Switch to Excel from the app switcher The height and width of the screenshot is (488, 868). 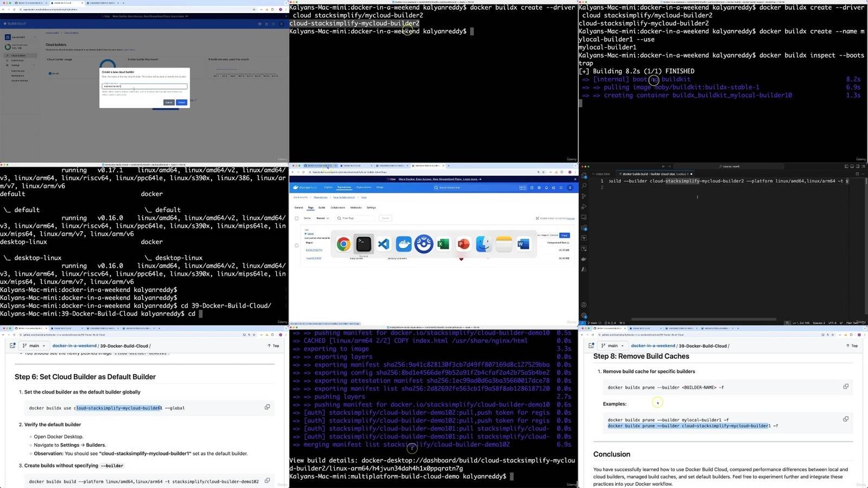point(444,244)
